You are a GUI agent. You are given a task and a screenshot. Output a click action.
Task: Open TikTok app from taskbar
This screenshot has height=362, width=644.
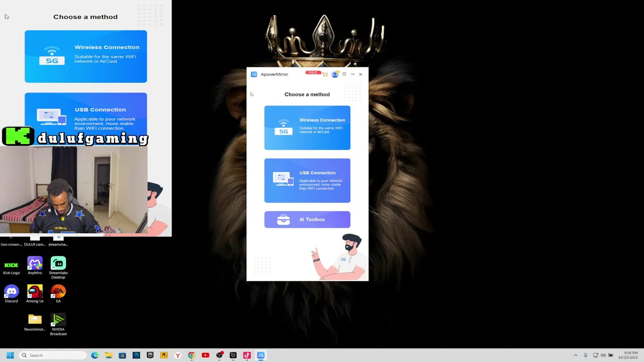247,355
